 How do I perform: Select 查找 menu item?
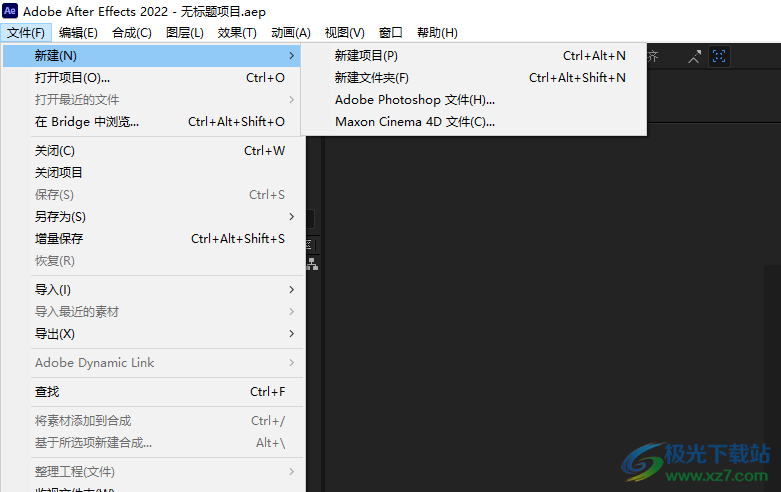point(152,391)
